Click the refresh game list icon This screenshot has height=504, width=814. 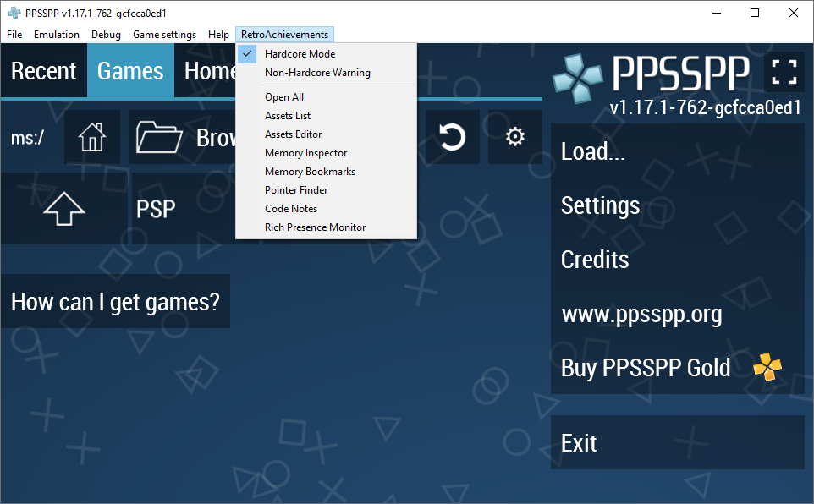(452, 137)
